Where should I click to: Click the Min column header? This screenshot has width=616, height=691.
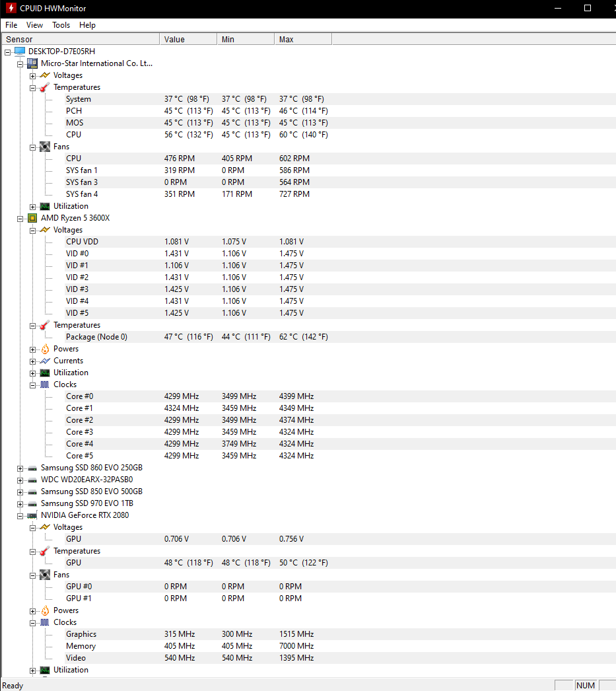coord(246,39)
